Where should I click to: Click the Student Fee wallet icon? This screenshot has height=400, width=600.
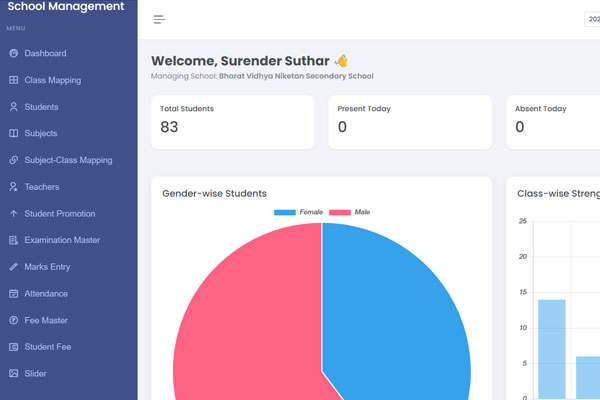14,347
